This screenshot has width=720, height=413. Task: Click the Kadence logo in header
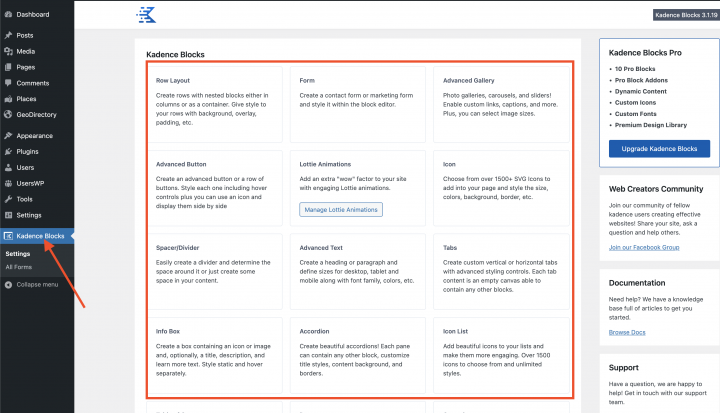[146, 14]
